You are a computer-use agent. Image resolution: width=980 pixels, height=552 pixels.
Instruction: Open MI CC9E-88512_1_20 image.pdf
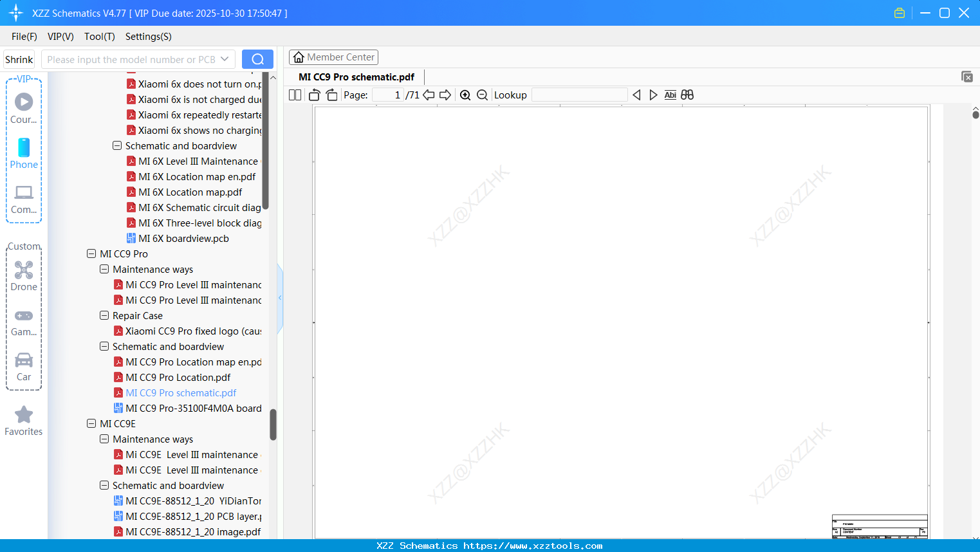[x=193, y=532]
